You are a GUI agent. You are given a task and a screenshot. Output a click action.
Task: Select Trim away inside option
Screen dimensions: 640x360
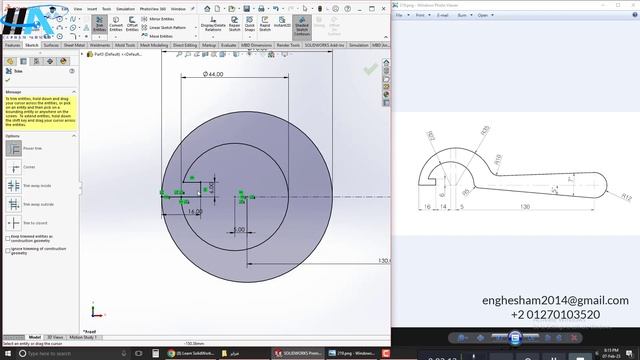13,186
